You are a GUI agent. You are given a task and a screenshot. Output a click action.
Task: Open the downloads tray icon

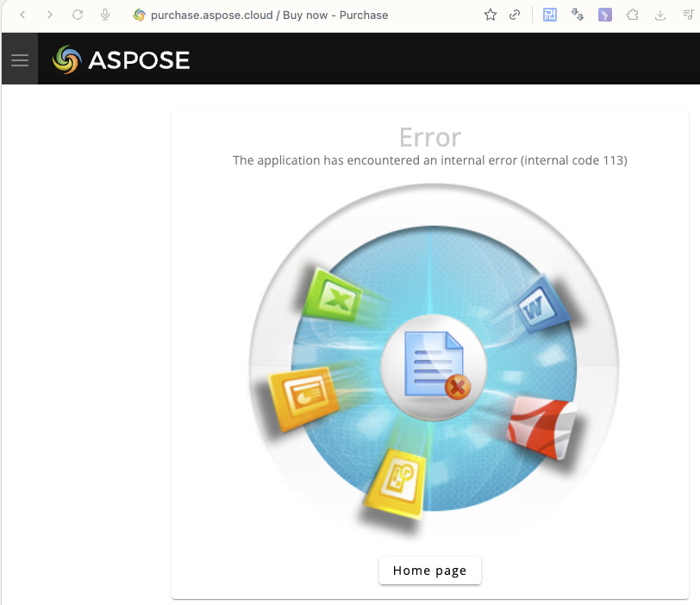(659, 16)
